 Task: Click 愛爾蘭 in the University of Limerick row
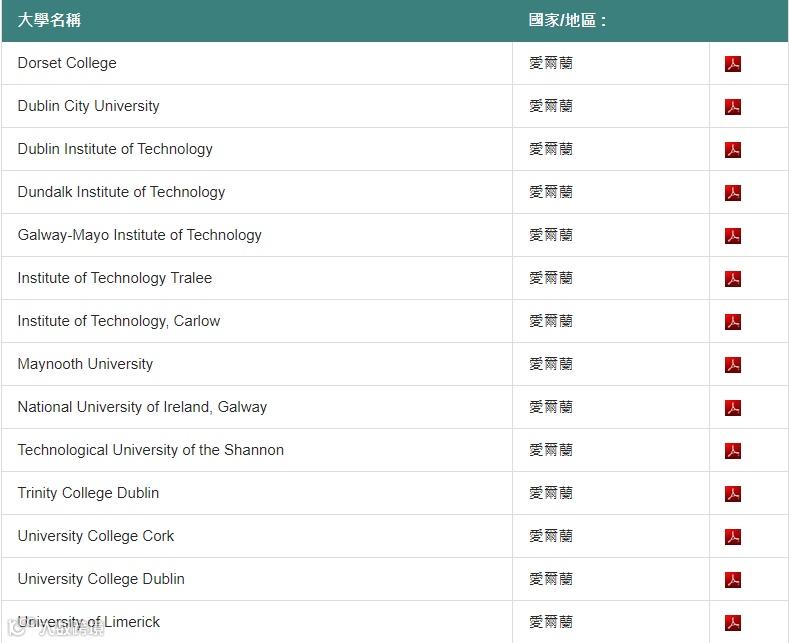point(551,622)
